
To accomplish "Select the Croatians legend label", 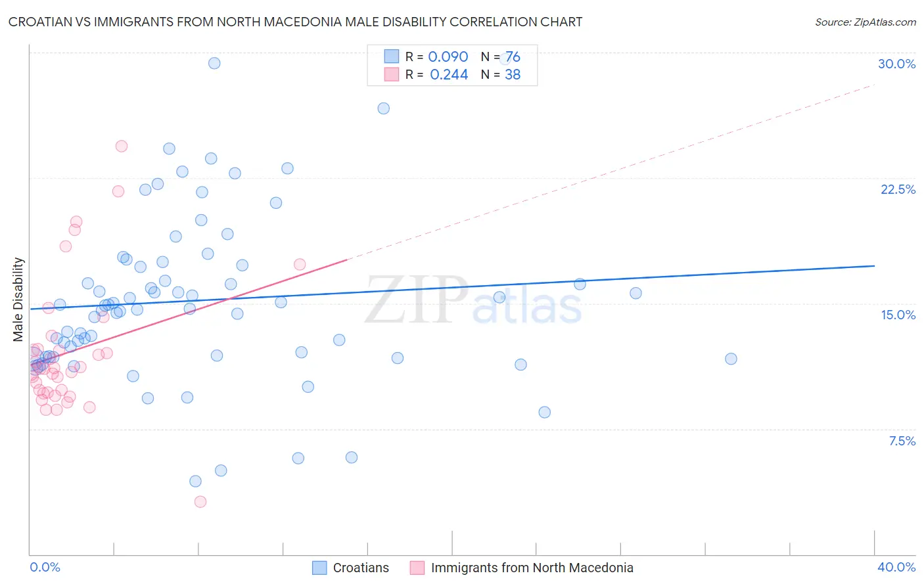I will pyautogui.click(x=361, y=568).
